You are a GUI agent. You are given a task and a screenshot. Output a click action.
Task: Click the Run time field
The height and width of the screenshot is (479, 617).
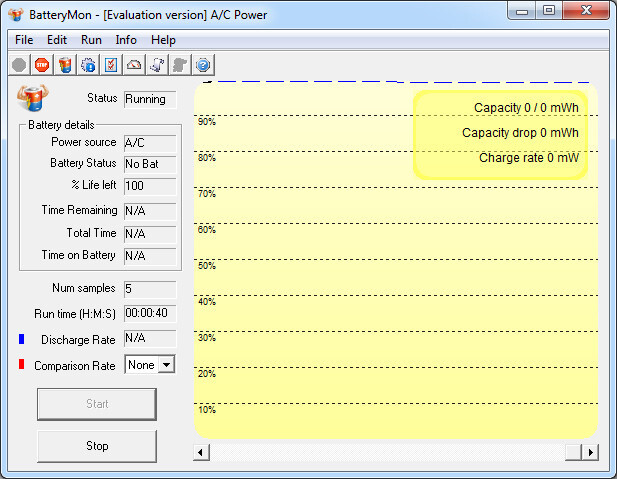tap(149, 313)
